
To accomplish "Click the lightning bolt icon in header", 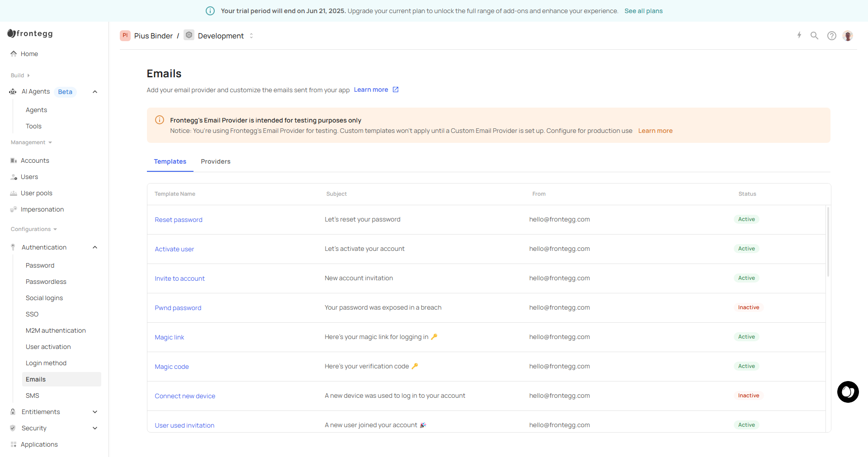I will [799, 35].
